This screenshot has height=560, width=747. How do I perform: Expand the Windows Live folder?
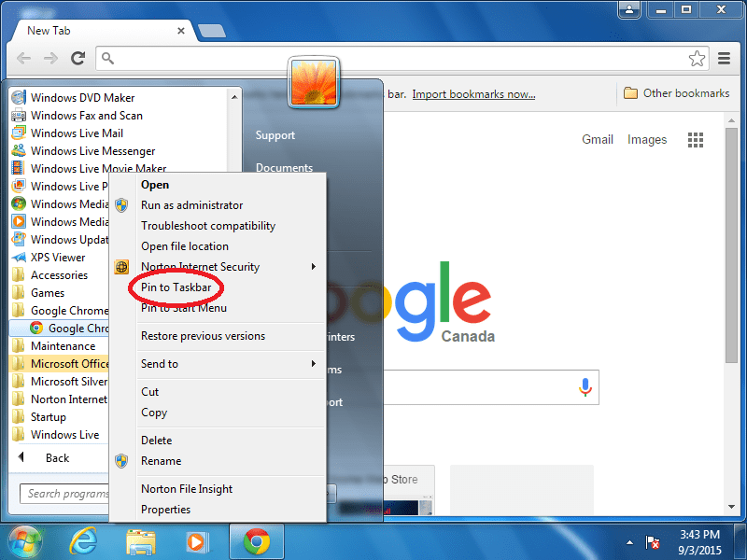[55, 435]
